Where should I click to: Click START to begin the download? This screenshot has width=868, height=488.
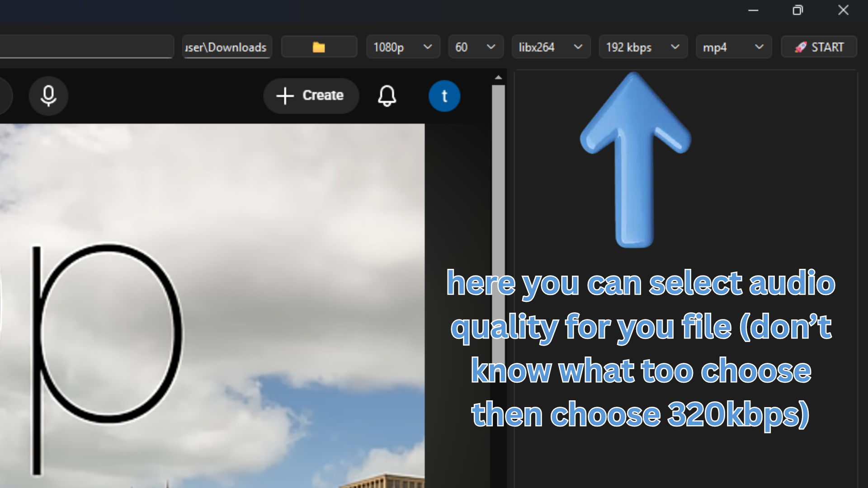819,47
